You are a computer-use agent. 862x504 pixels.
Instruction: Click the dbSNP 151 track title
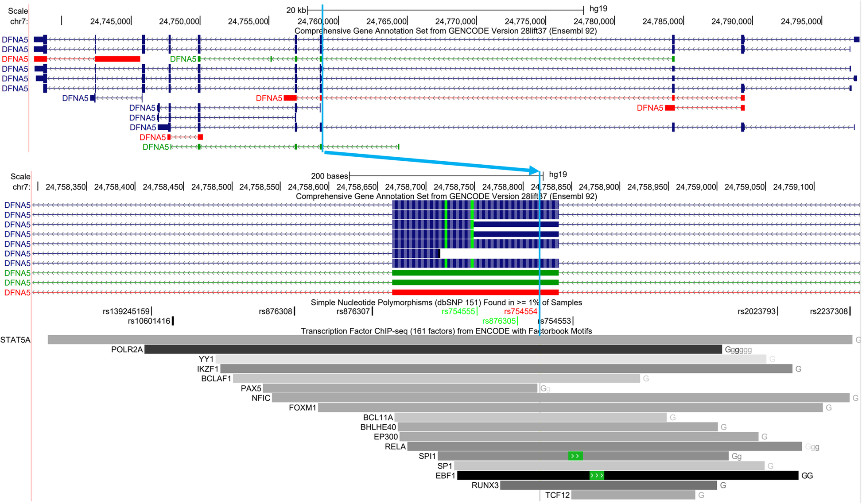tap(446, 302)
